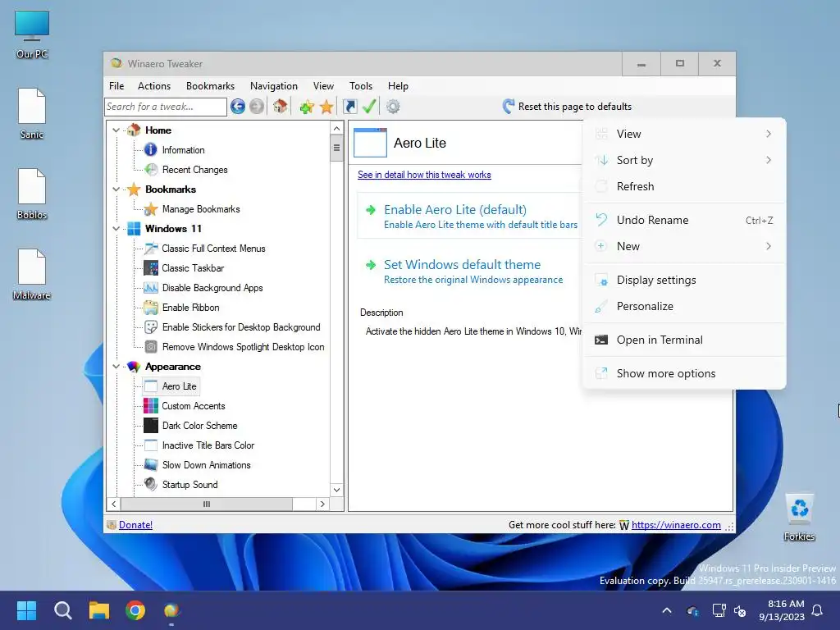
Task: Click the Slow Down Animations icon
Action: [x=151, y=465]
